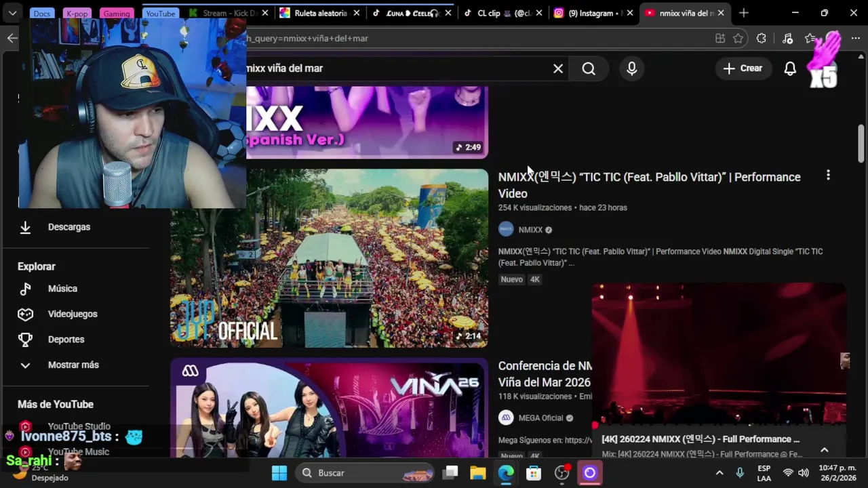Click the YouTube search magnifier button
The width and height of the screenshot is (868, 488).
click(x=589, y=68)
